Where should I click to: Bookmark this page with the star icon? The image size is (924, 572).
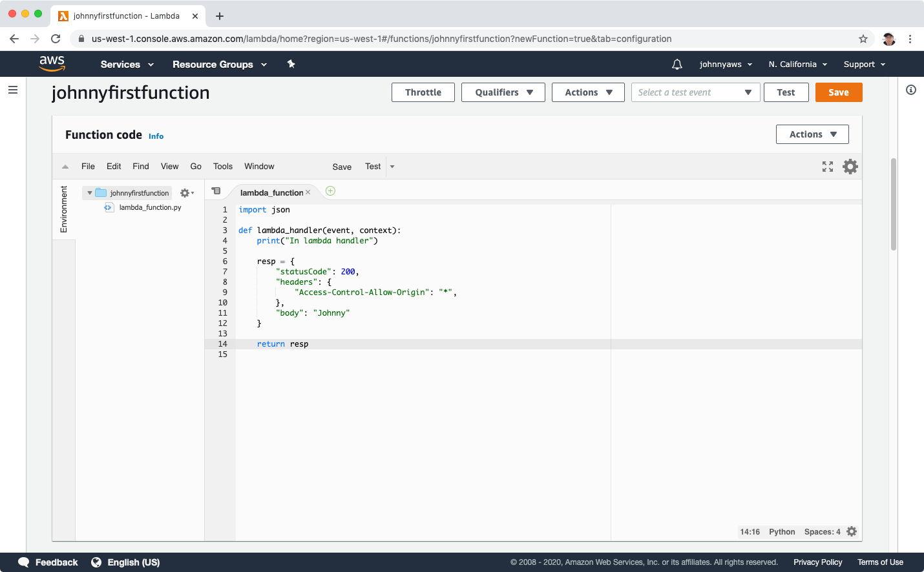click(x=863, y=39)
